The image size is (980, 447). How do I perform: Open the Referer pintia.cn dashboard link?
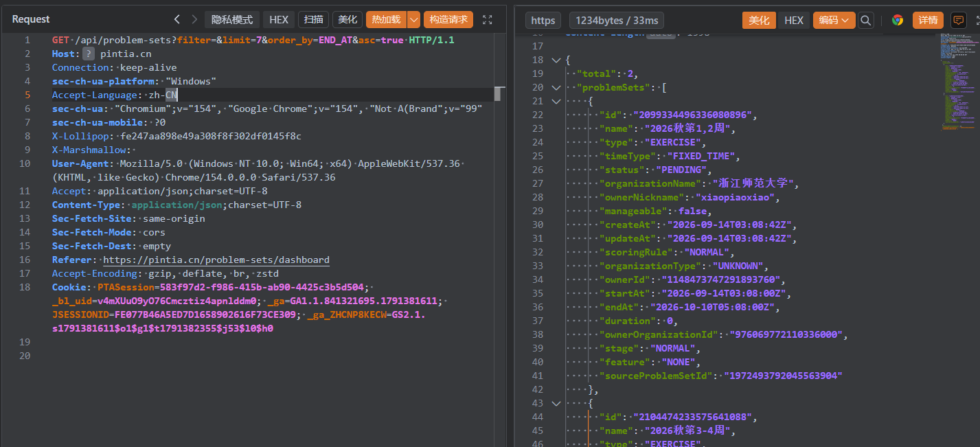216,260
